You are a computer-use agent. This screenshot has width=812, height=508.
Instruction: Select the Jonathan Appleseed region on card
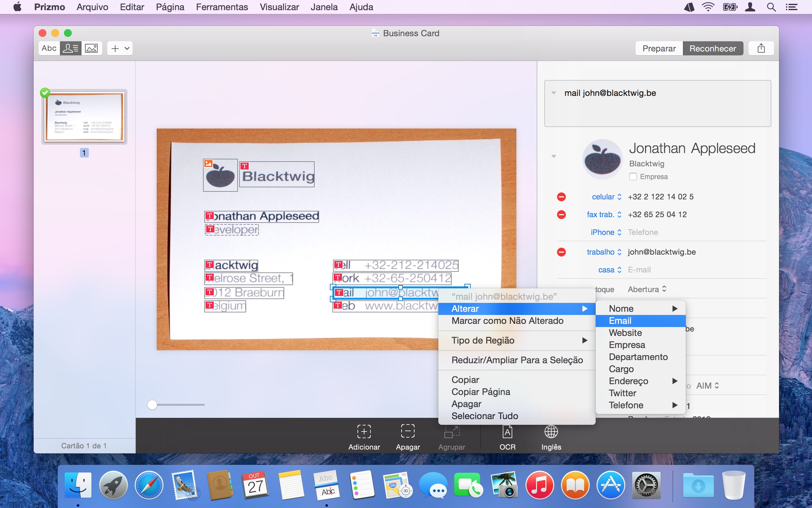click(262, 216)
